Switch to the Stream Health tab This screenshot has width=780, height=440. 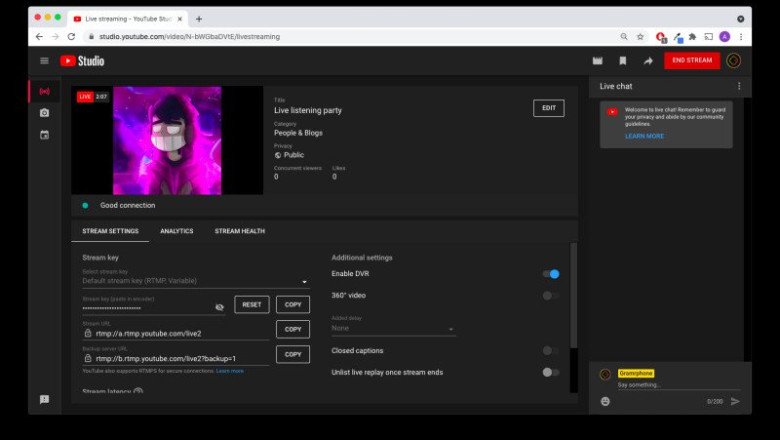coord(240,231)
